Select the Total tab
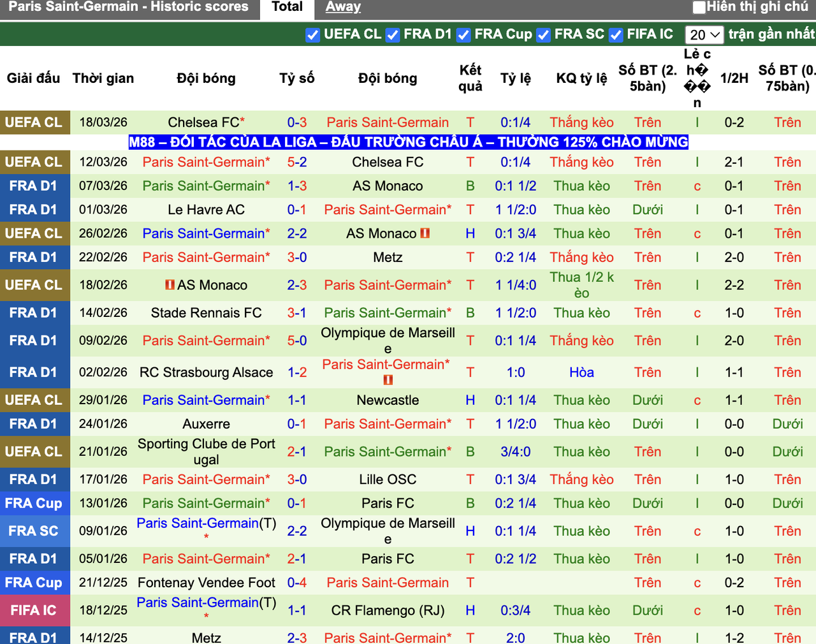 (x=287, y=7)
